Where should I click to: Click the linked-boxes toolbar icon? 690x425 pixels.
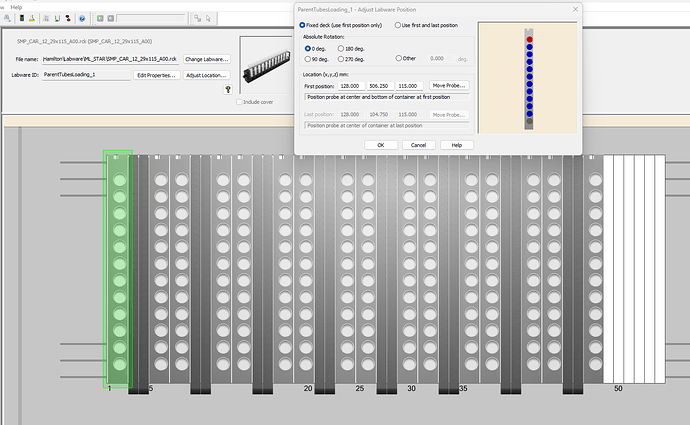198,18
